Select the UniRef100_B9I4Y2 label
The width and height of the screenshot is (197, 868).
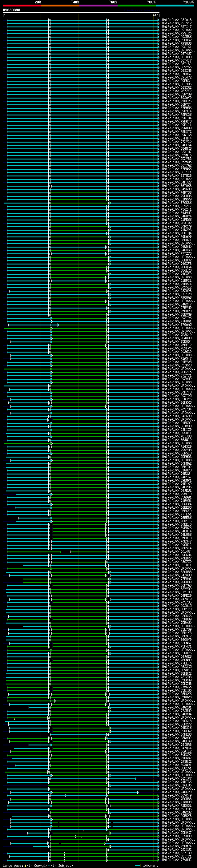coord(177,77)
